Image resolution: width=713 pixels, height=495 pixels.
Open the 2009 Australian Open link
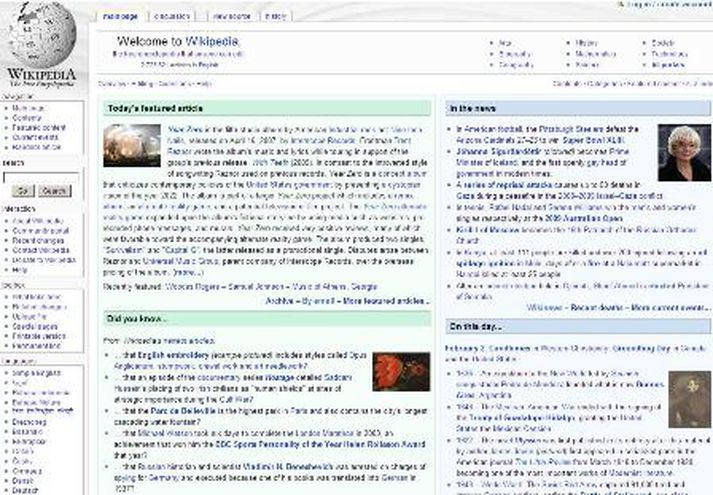pyautogui.click(x=583, y=218)
